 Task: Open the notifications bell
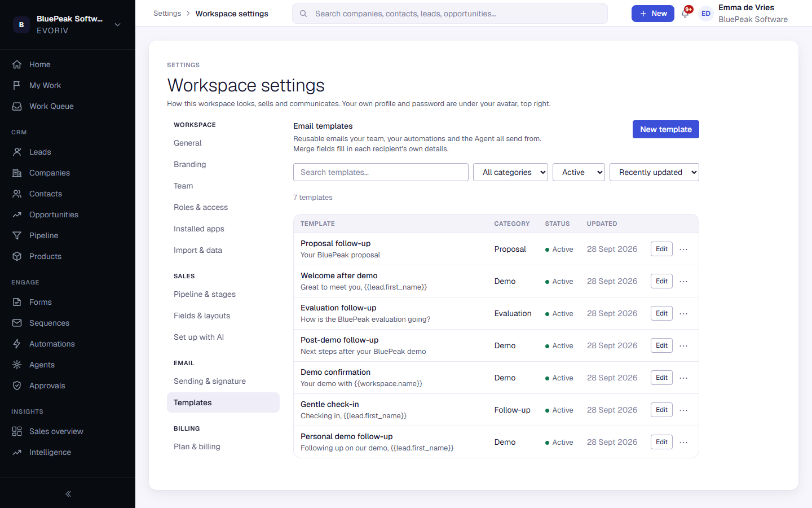685,14
